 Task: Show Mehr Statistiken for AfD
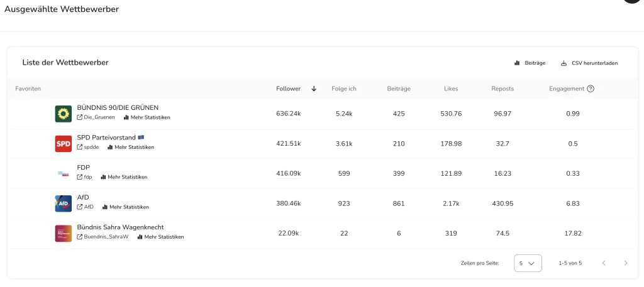point(126,207)
